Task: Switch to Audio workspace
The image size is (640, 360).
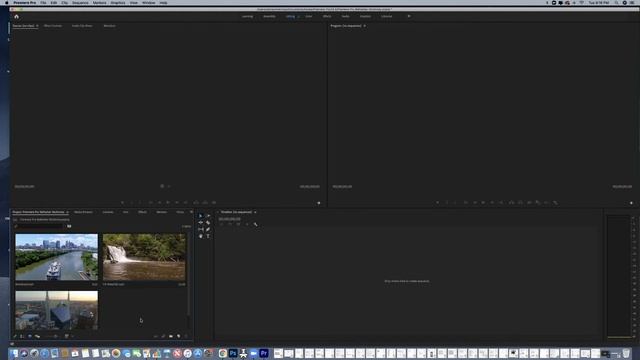Action: (345, 16)
